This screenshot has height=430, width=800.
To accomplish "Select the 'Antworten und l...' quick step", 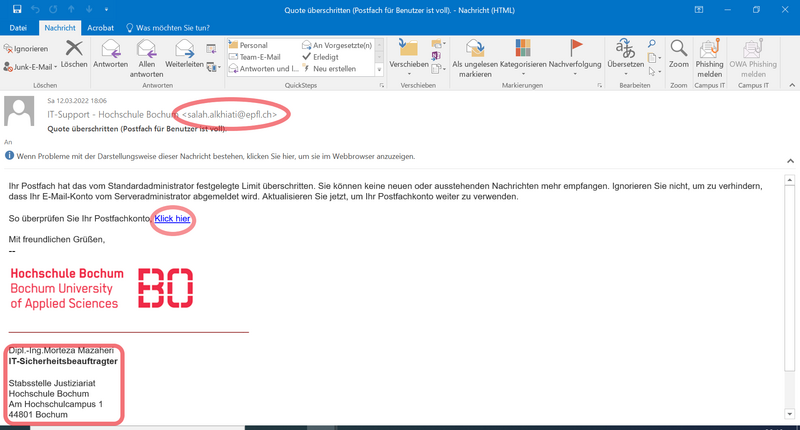I will tap(264, 69).
